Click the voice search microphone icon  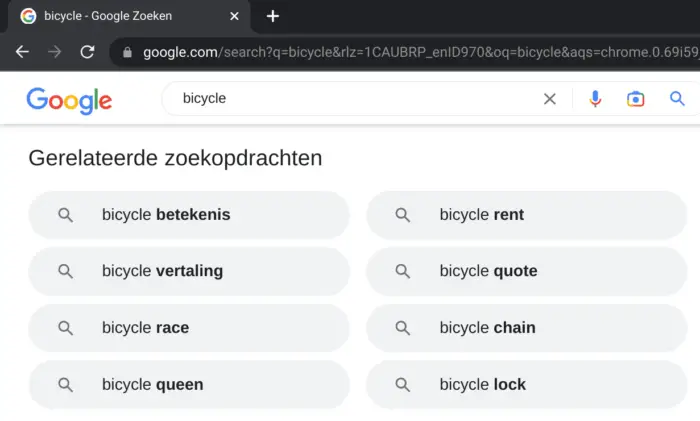[595, 99]
